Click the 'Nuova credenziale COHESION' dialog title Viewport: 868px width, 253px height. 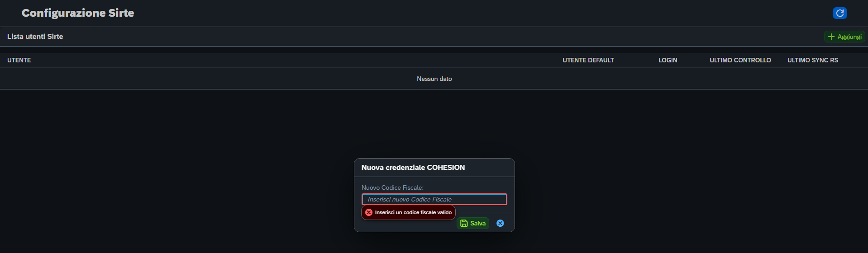[x=413, y=167]
